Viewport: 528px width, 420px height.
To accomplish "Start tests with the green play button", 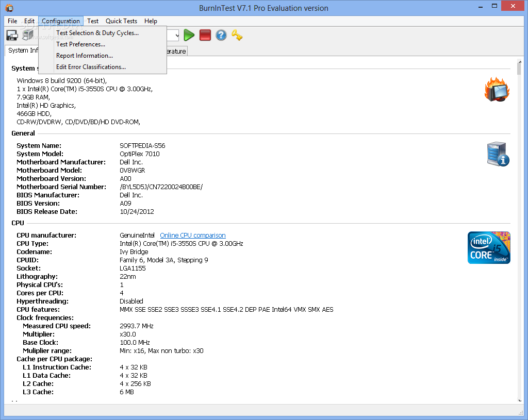I will click(x=189, y=35).
